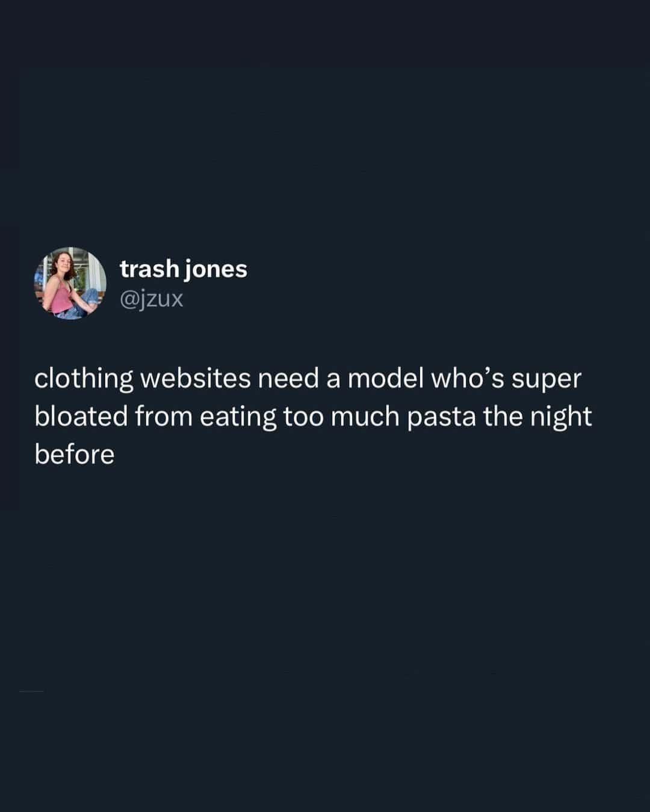Click the word "before" on the last line
This screenshot has width=650, height=812.
tap(74, 454)
